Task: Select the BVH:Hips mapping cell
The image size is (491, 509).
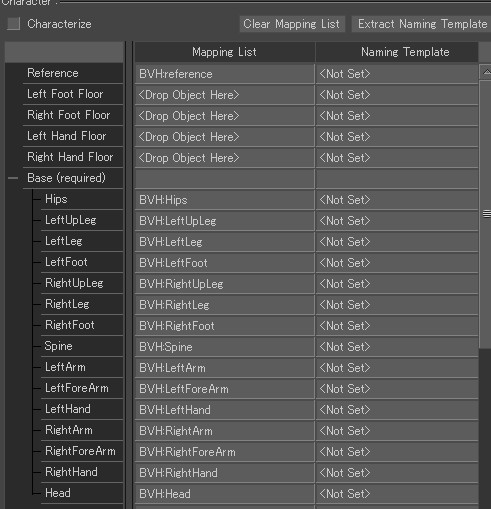Action: pos(225,200)
